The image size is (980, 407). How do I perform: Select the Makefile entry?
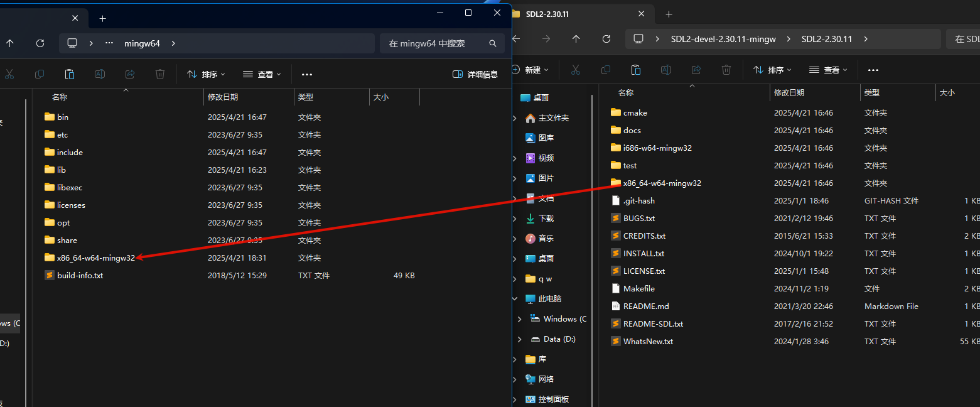[633, 289]
